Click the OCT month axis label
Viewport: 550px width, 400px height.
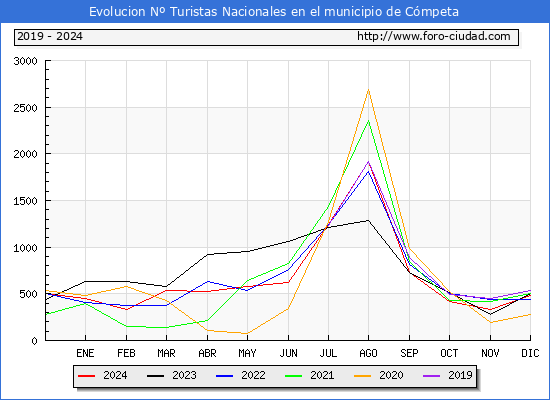click(x=449, y=353)
